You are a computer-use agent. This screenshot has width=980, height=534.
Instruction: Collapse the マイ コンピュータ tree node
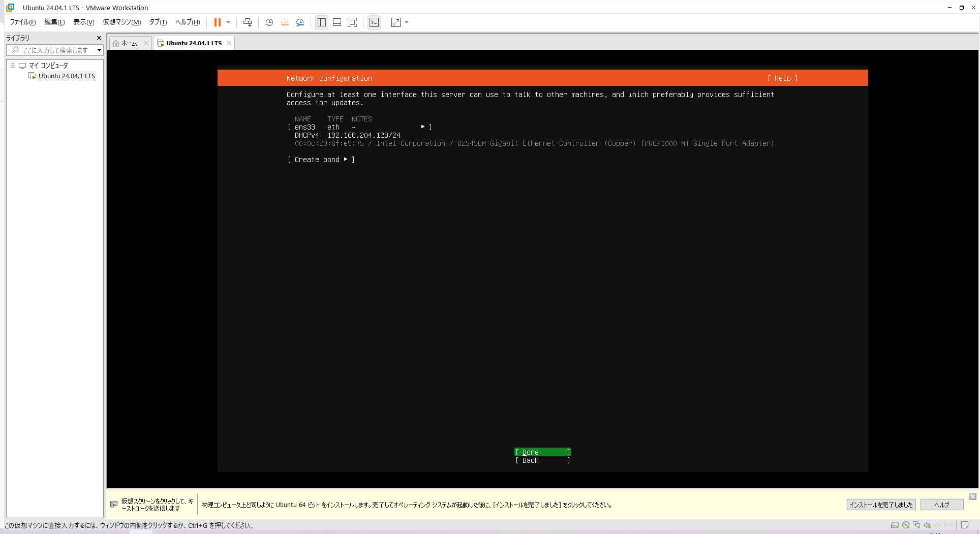coord(13,66)
